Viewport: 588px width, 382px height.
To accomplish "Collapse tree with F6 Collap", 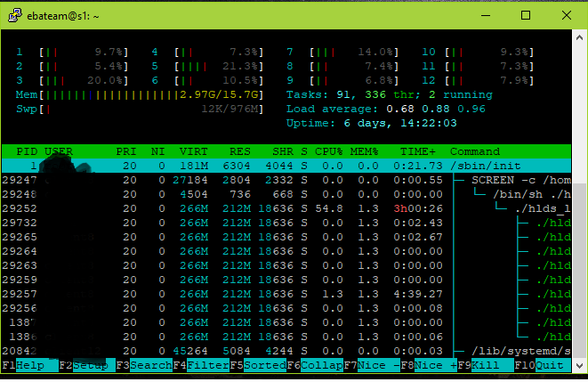I will 315,365.
